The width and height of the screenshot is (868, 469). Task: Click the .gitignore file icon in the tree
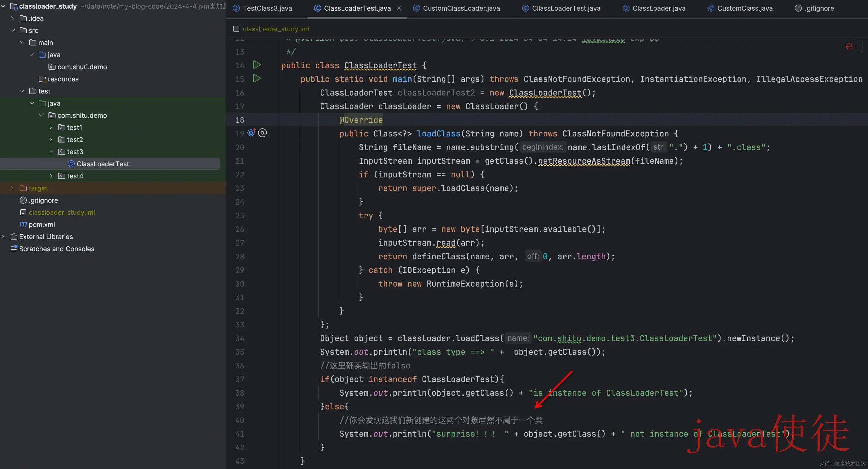[23, 200]
